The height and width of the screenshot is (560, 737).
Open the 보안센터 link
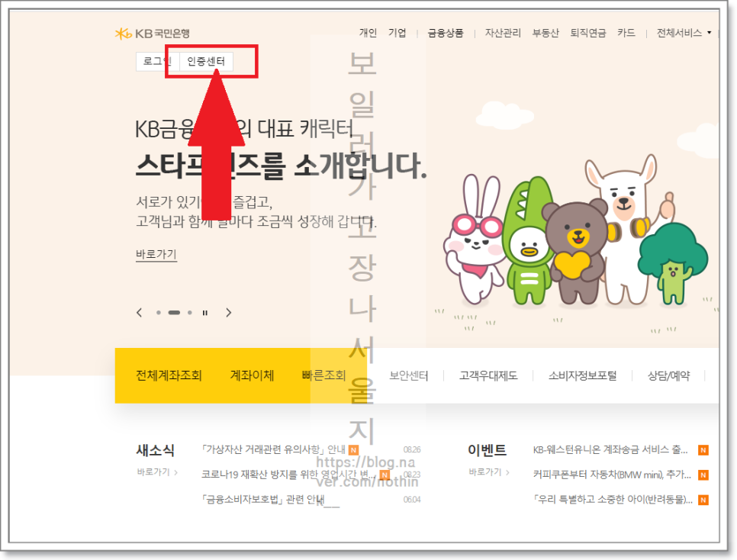point(408,375)
